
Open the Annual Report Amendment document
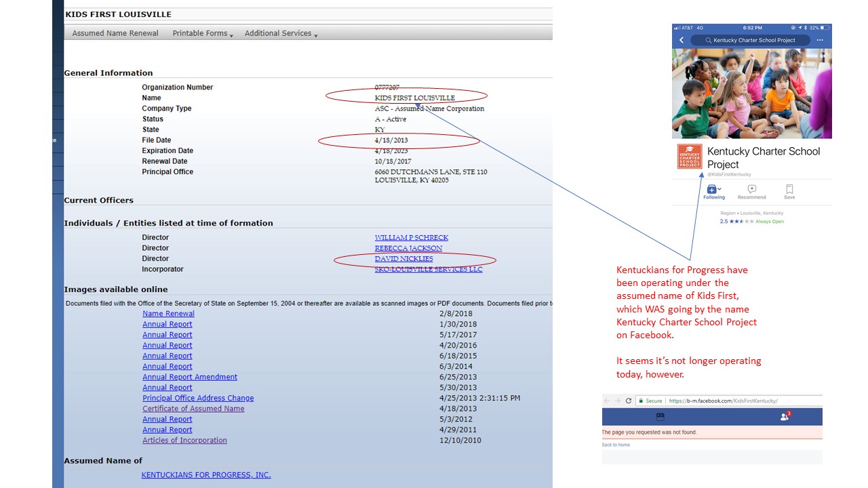[190, 377]
